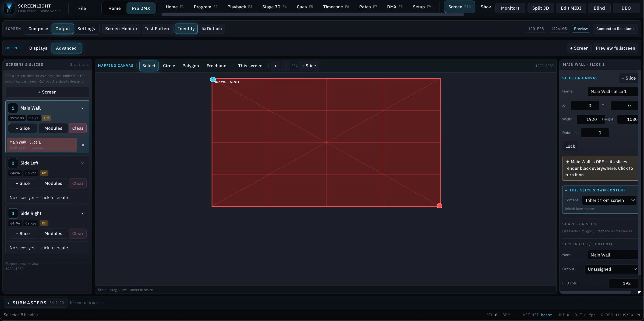The height and width of the screenshot is (321, 644).
Task: Click the Screenlight logo icon
Action: 9,8
